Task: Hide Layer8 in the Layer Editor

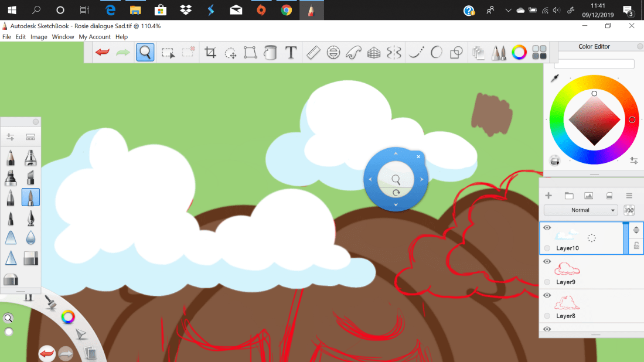Action: (x=547, y=295)
